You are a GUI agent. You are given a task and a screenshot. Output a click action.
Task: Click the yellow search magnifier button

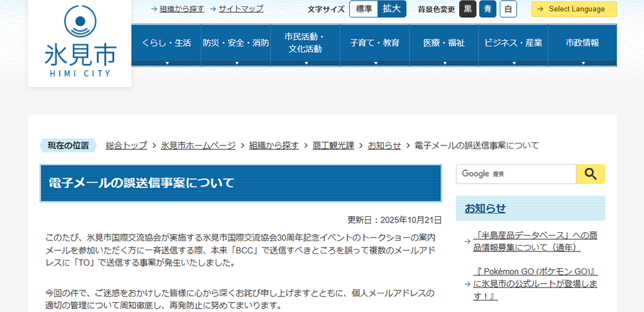(x=590, y=174)
